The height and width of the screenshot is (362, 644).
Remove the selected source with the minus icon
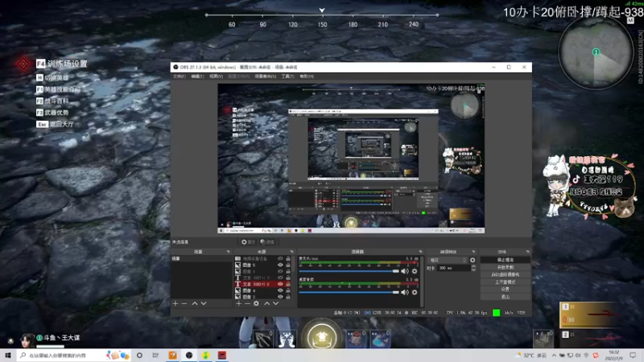click(247, 303)
